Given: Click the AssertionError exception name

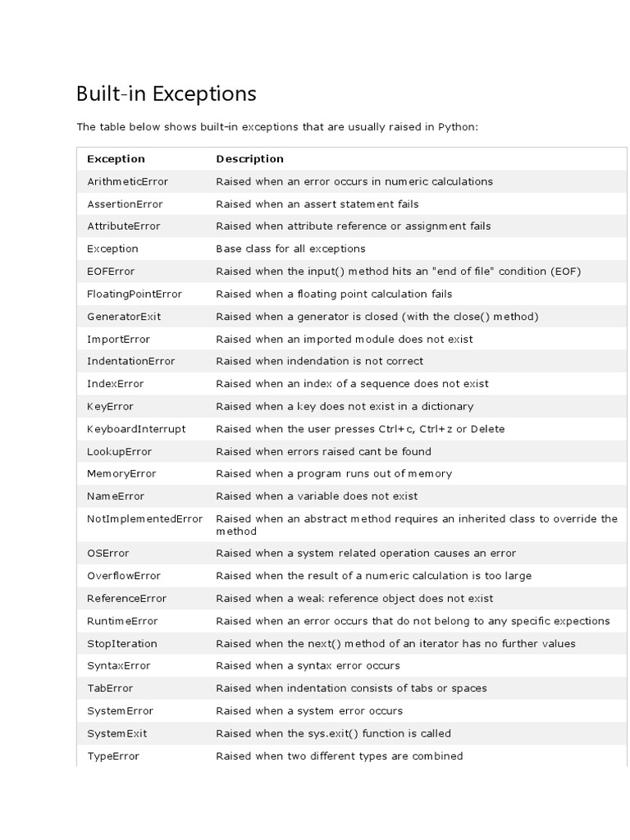Looking at the screenshot, I should pyautogui.click(x=125, y=204).
